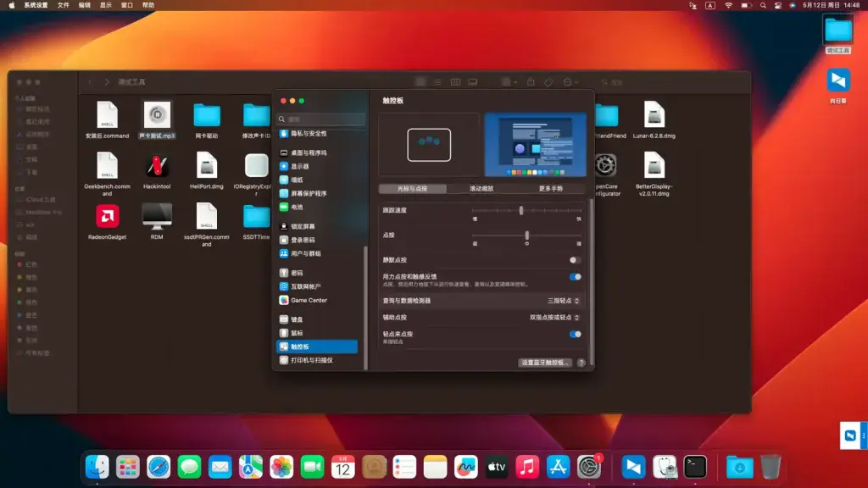Open 隐私与安全性 in the settings sidebar
868x488 pixels.
[317, 133]
